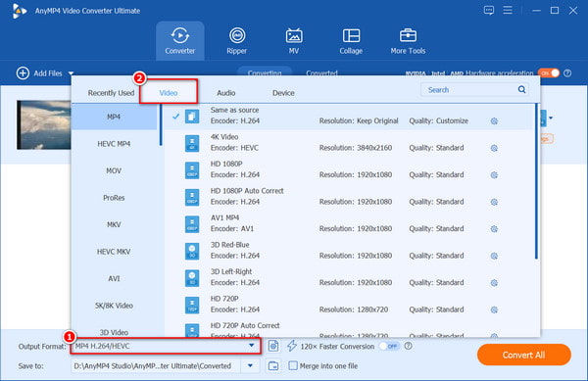The image size is (588, 381).
Task: Click Add Files label
Action: click(x=48, y=73)
